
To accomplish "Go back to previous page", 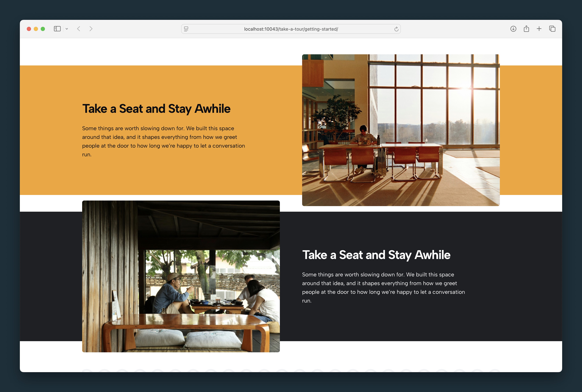I will pyautogui.click(x=79, y=29).
